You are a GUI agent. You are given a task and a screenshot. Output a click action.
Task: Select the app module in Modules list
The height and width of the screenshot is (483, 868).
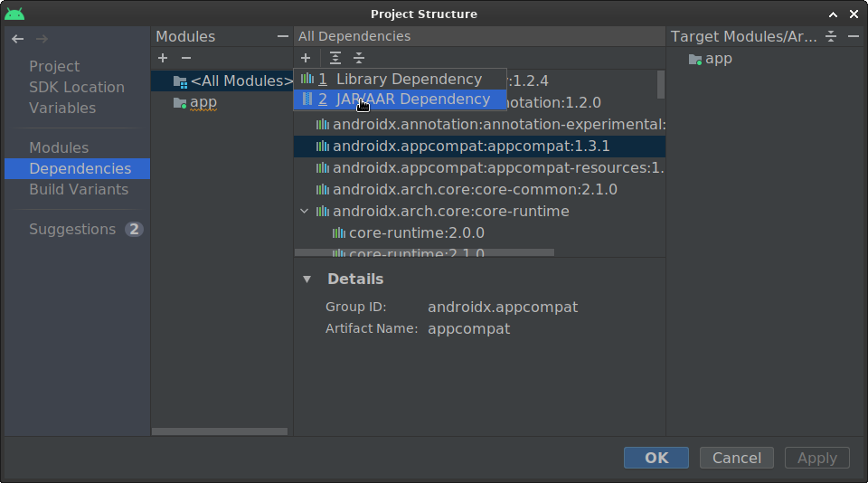pyautogui.click(x=203, y=102)
